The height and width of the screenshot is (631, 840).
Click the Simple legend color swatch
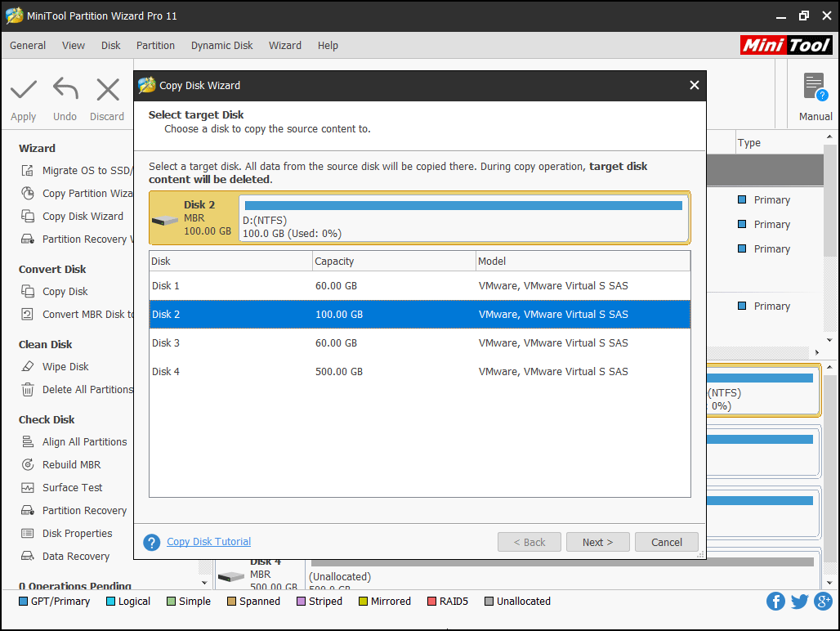point(171,601)
